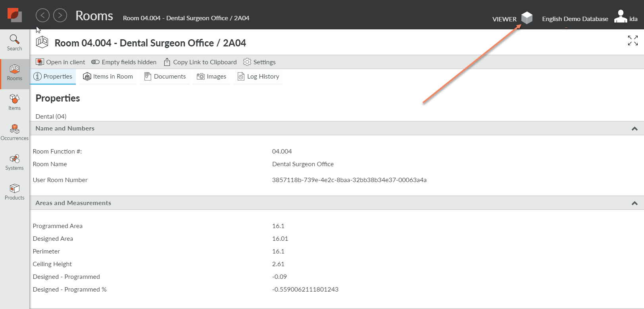This screenshot has height=309, width=644.
Task: Click Open in client button
Action: (x=60, y=62)
